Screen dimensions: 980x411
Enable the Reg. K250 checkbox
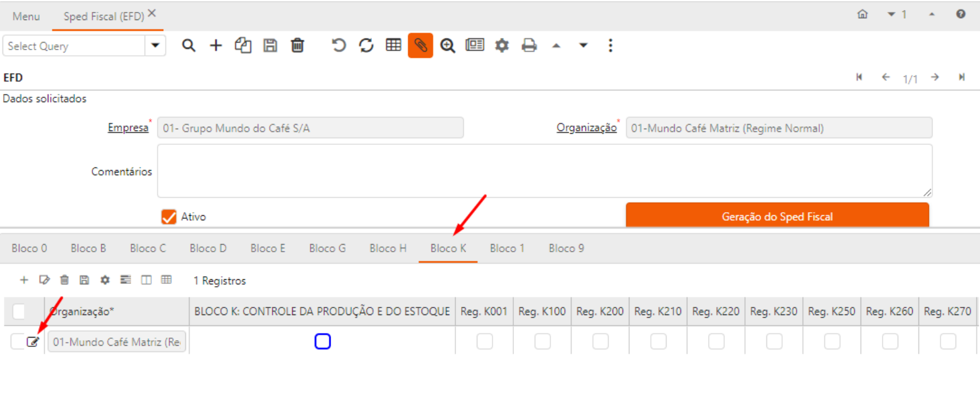pos(832,341)
